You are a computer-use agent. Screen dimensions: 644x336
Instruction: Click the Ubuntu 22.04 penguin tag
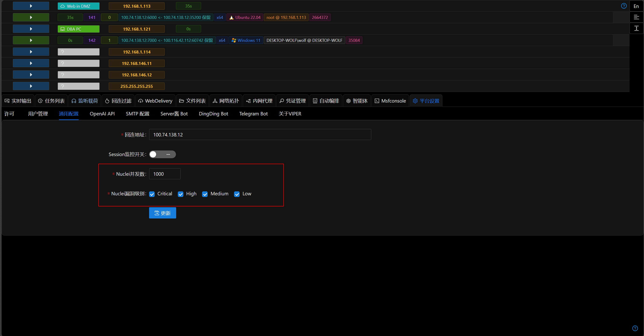(245, 17)
